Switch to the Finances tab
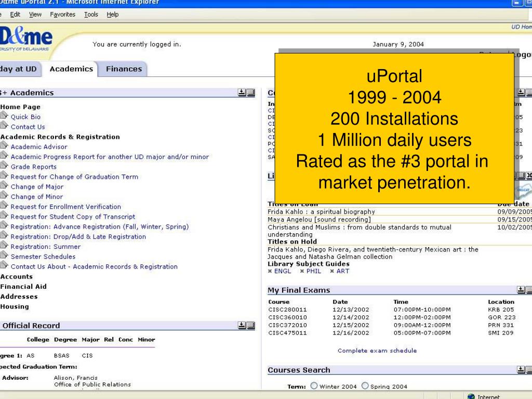Image resolution: width=532 pixels, height=399 pixels. (124, 69)
